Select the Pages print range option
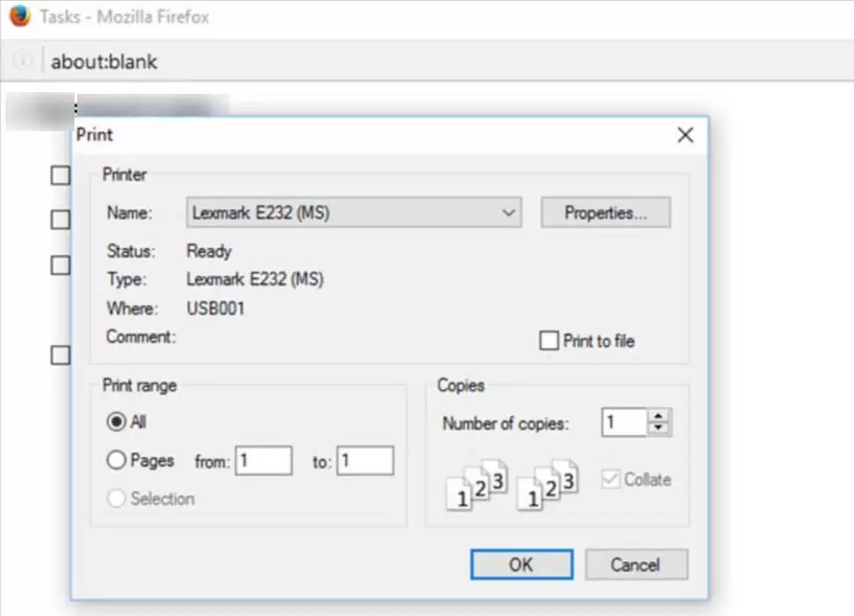 click(x=116, y=460)
